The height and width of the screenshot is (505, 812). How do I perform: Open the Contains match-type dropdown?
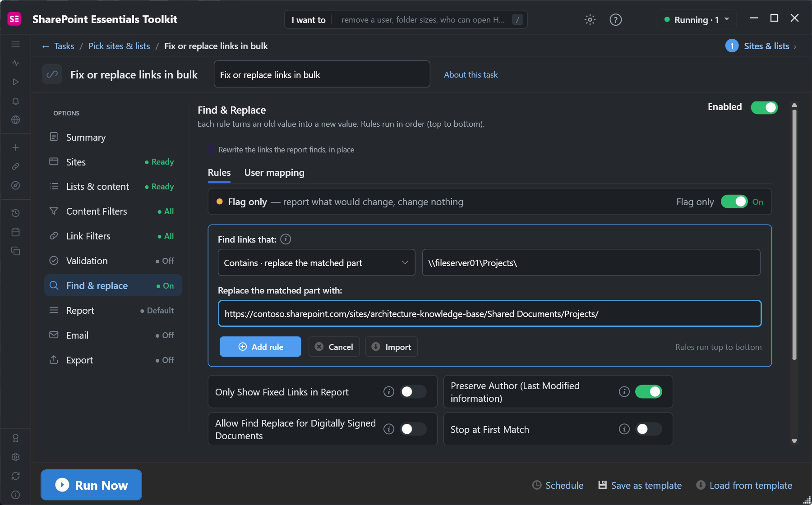(316, 262)
